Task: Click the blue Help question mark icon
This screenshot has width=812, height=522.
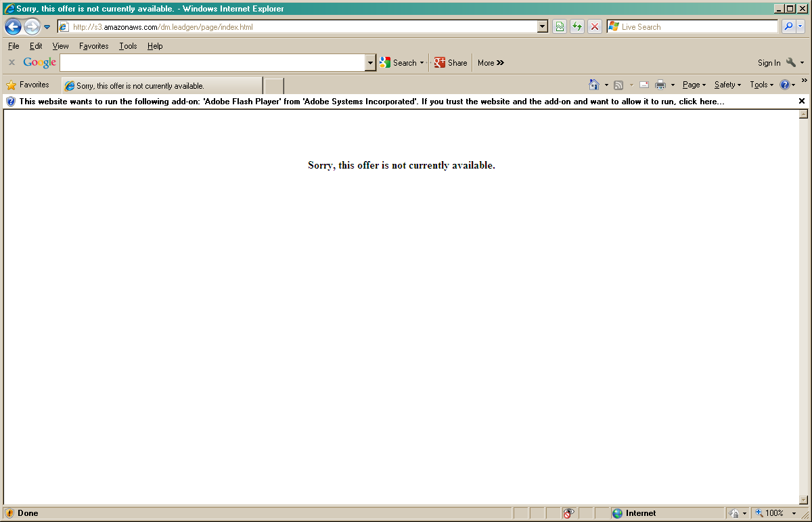Action: (785, 85)
